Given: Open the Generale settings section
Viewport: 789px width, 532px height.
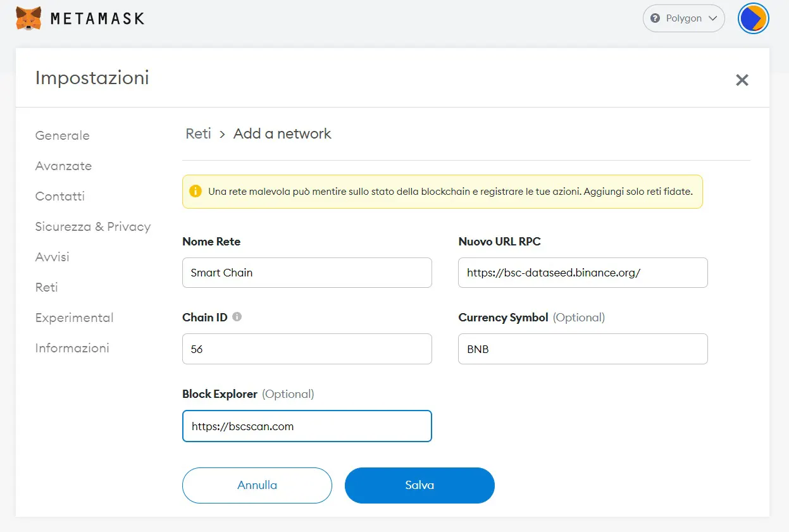Looking at the screenshot, I should point(62,135).
